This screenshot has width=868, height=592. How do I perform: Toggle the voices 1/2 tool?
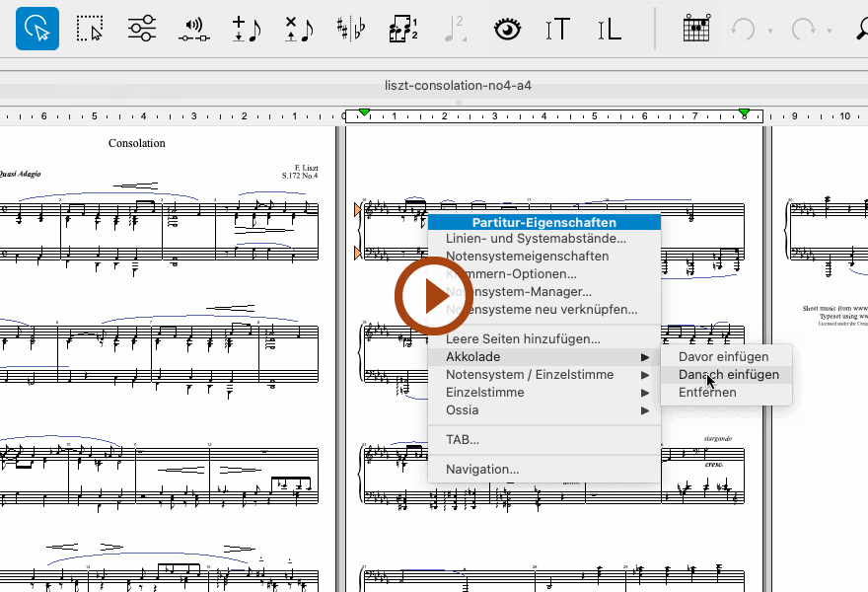tap(402, 29)
